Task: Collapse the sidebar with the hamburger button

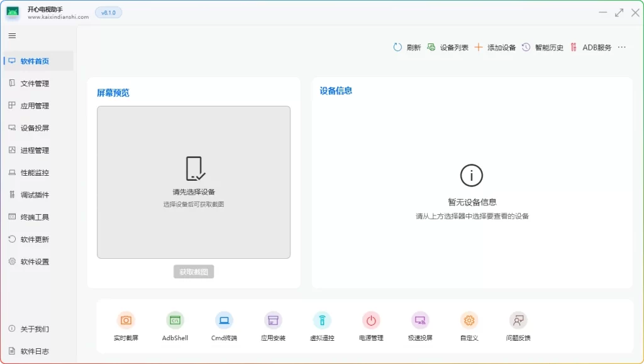Action: pyautogui.click(x=12, y=35)
